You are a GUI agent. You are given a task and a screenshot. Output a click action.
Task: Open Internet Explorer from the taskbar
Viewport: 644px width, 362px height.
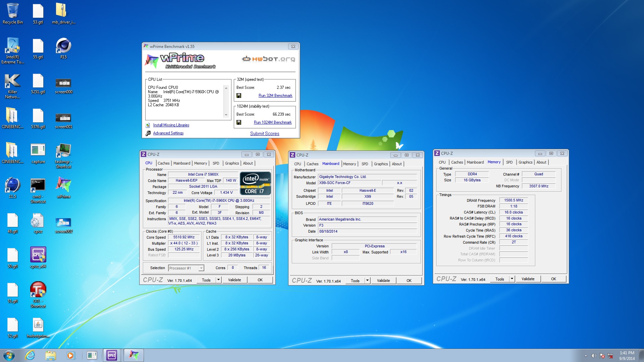click(30, 355)
